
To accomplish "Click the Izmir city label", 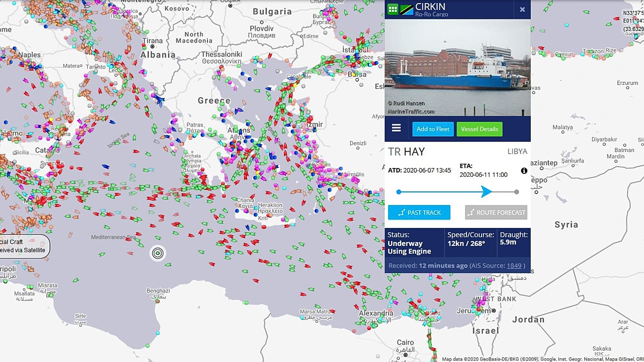I will click(x=314, y=124).
